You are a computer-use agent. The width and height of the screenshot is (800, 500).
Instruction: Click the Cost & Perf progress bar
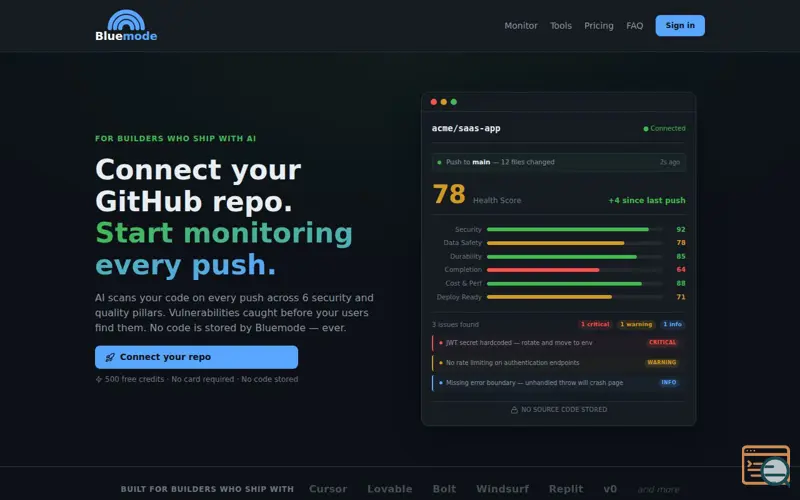pyautogui.click(x=574, y=283)
